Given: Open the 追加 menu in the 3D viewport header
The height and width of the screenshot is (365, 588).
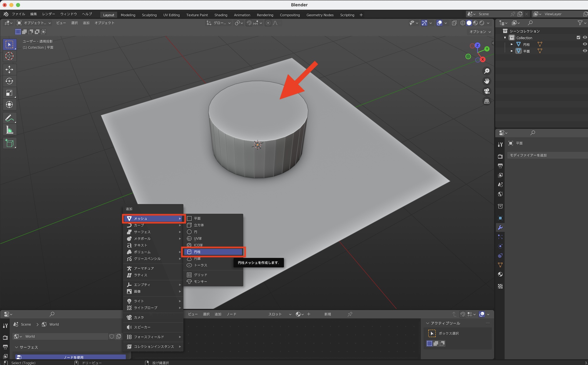Looking at the screenshot, I should click(x=86, y=23).
